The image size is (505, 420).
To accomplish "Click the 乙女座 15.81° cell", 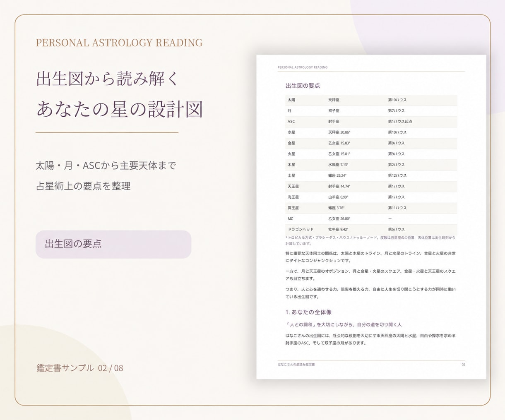I will coord(339,154).
